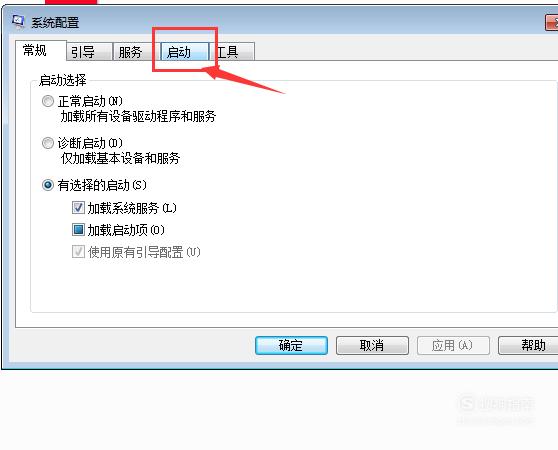Viewport: 558px width, 450px height.
Task: Select the 诊断启动 radio option
Action: pos(48,143)
